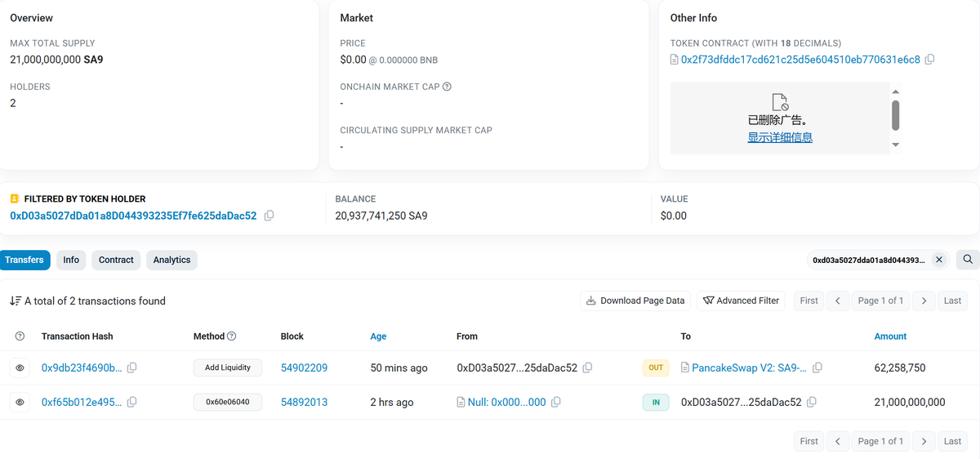Screen dimensions: 980x459
Task: Copy transaction hash 0xf65b012e495
Action: (132, 402)
